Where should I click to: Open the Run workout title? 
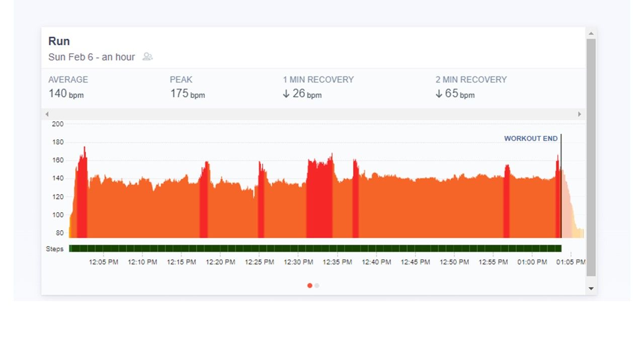tap(59, 41)
